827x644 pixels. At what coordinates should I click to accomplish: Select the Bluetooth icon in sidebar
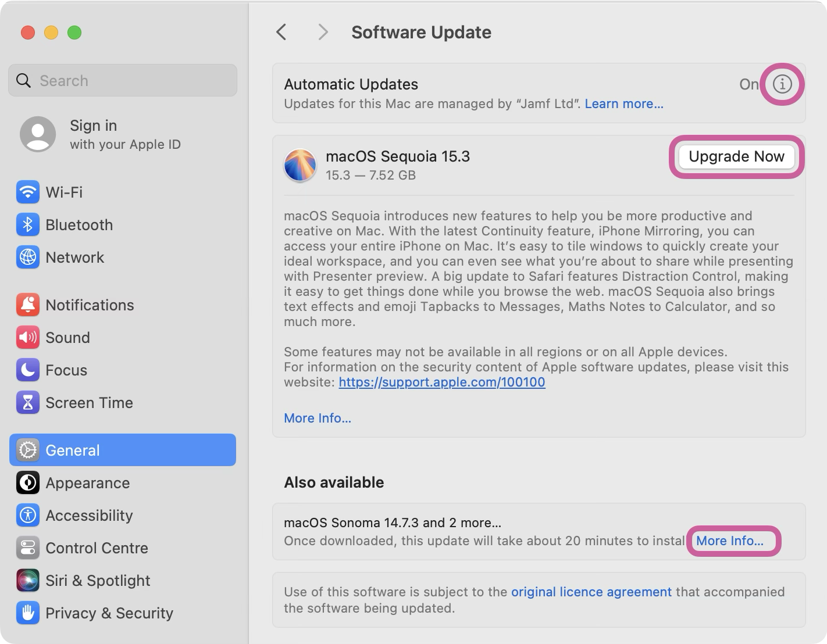pyautogui.click(x=28, y=224)
